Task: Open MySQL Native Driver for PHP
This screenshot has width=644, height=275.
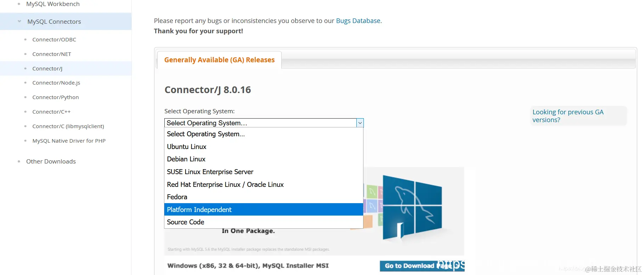Action: (69, 141)
